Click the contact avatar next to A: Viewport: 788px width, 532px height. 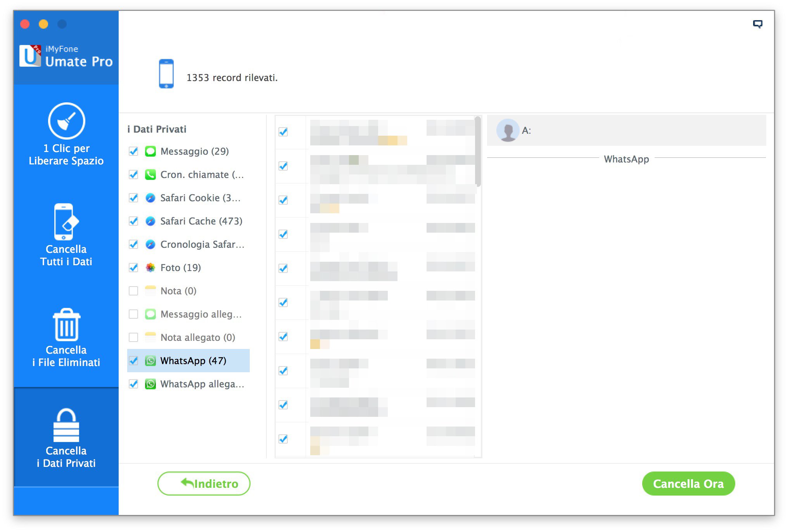pyautogui.click(x=508, y=130)
